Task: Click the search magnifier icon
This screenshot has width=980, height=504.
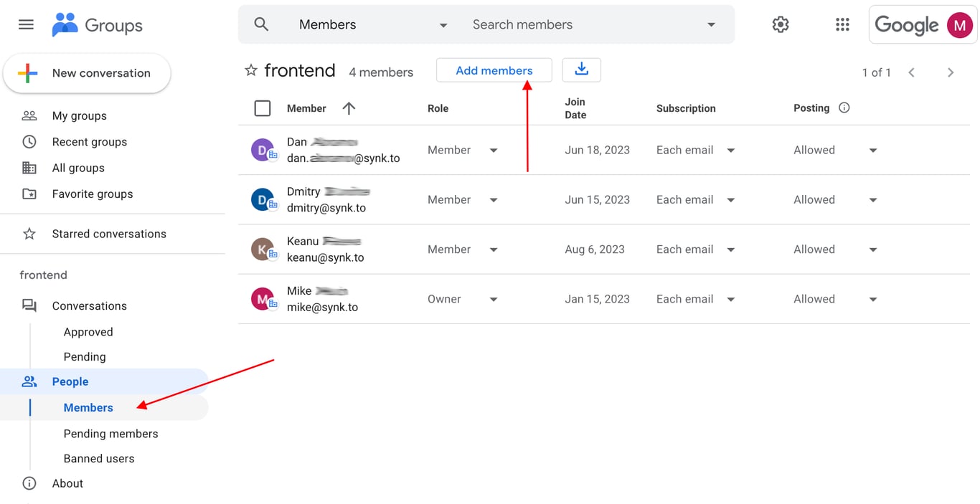Action: coord(262,24)
